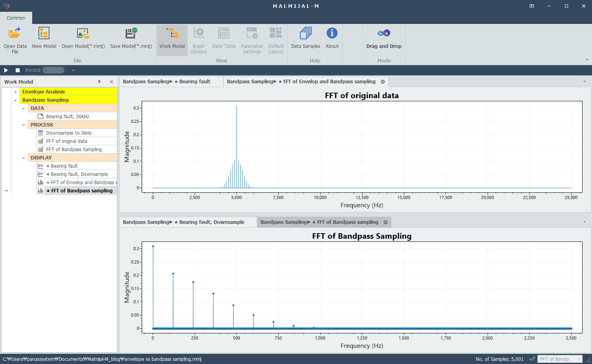Close the Work Model panel
Image resolution: width=592 pixels, height=364 pixels.
tap(111, 82)
